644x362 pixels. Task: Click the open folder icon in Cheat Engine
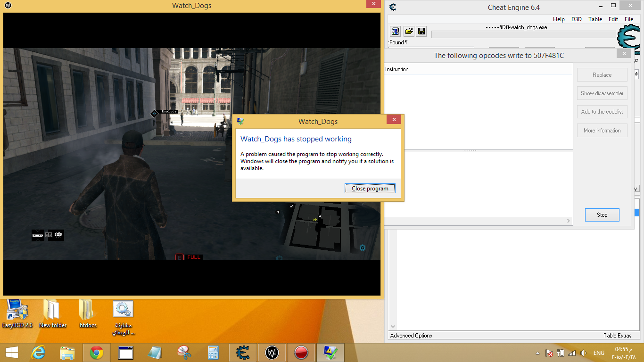(x=409, y=32)
